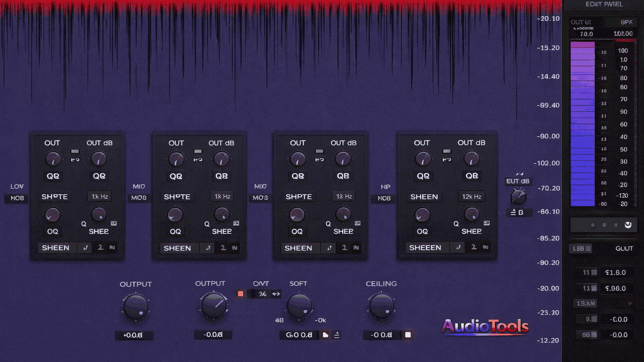Image resolution: width=644 pixels, height=362 pixels.
Task: Select the HP band HOB tab
Action: pyautogui.click(x=384, y=198)
